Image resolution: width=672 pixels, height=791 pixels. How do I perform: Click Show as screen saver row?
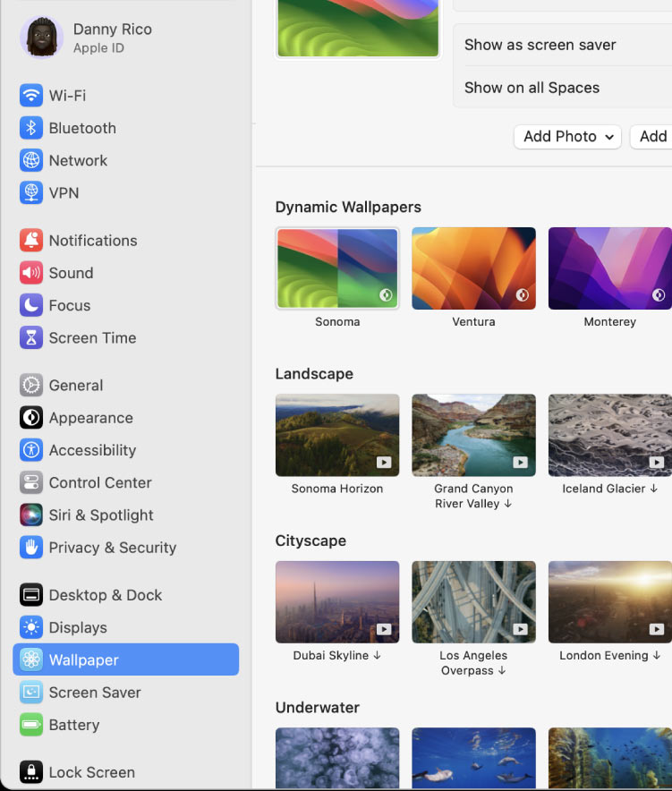click(x=563, y=45)
